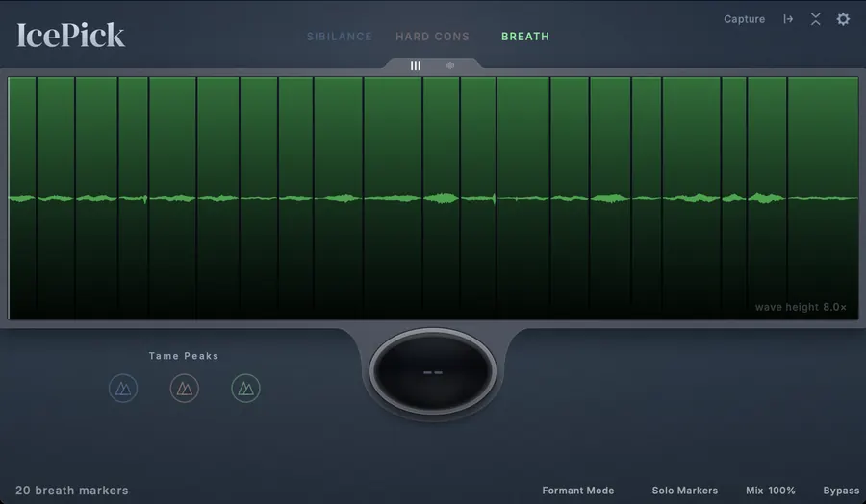Click the Capture button

(744, 19)
